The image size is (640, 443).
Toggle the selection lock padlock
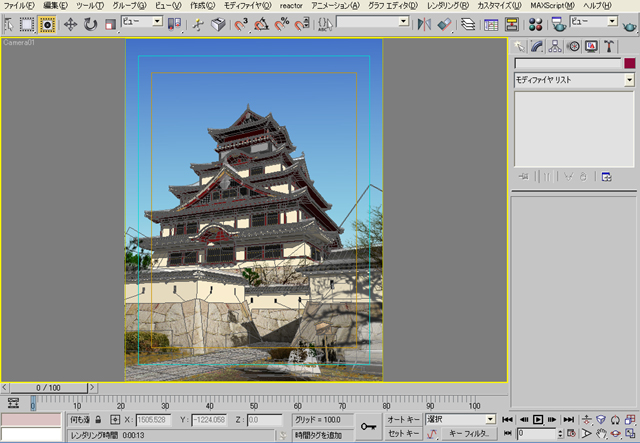[x=98, y=420]
